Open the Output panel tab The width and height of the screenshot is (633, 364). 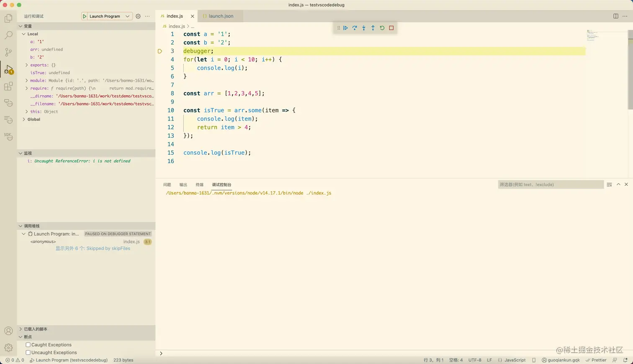point(183,185)
